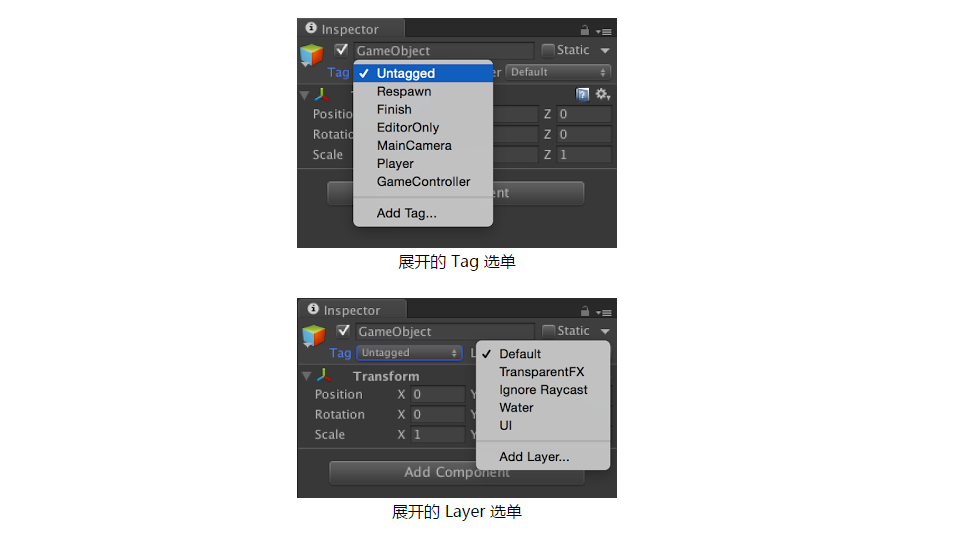
Task: Click the lock icon in top Inspector
Action: click(584, 30)
